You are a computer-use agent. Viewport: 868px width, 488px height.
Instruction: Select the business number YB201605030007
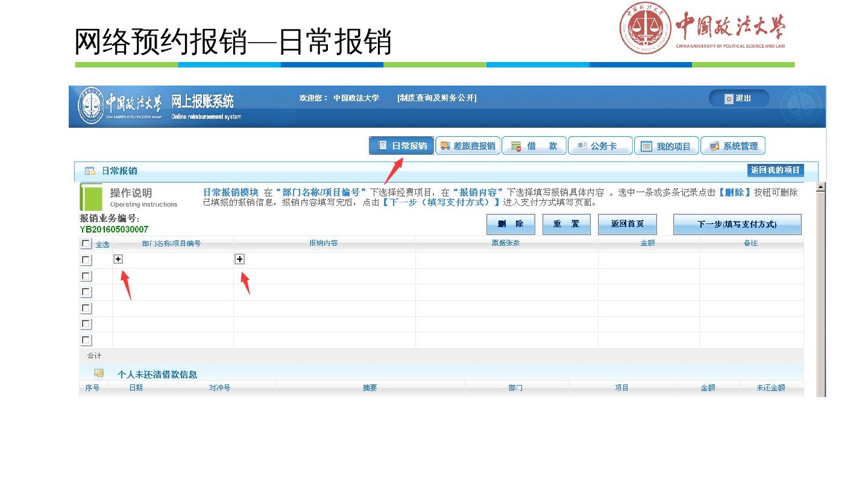click(x=114, y=229)
